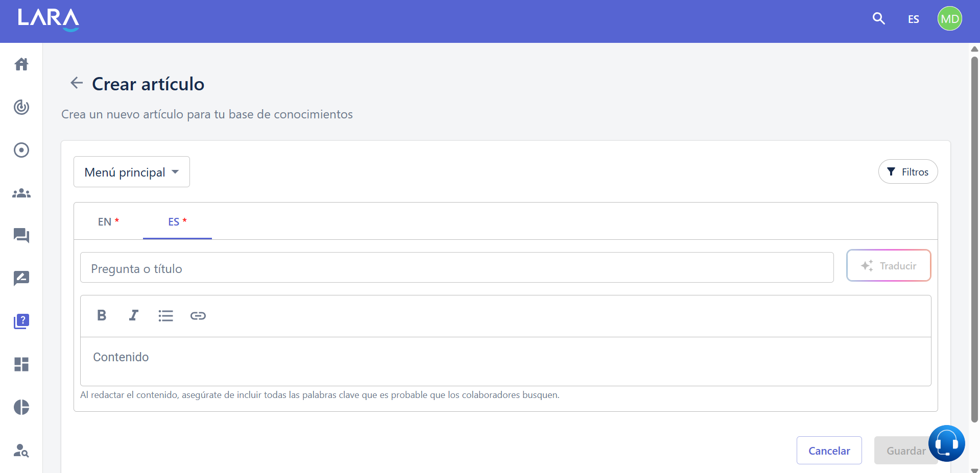980x473 pixels.
Task: Open the Filtros button
Action: (x=908, y=172)
